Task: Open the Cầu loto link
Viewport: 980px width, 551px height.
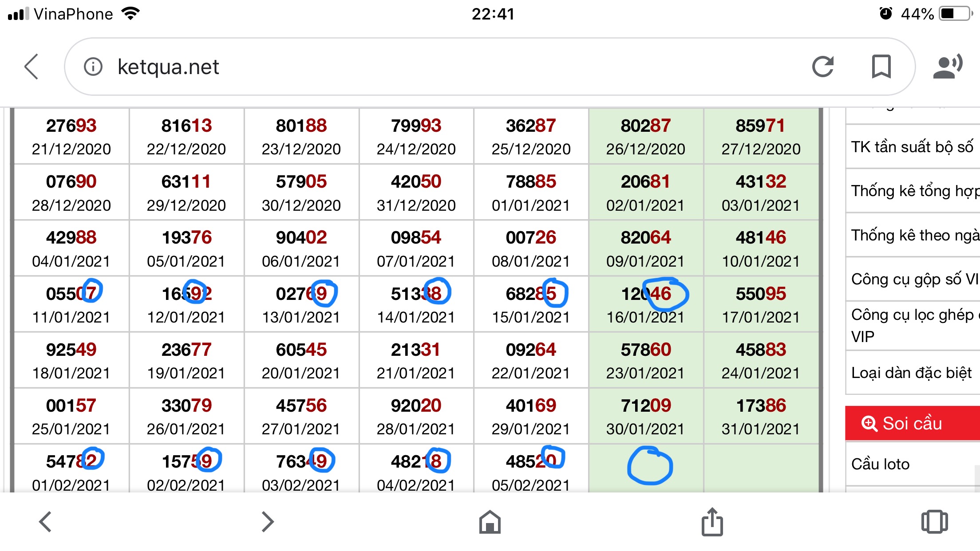Action: coord(881,464)
